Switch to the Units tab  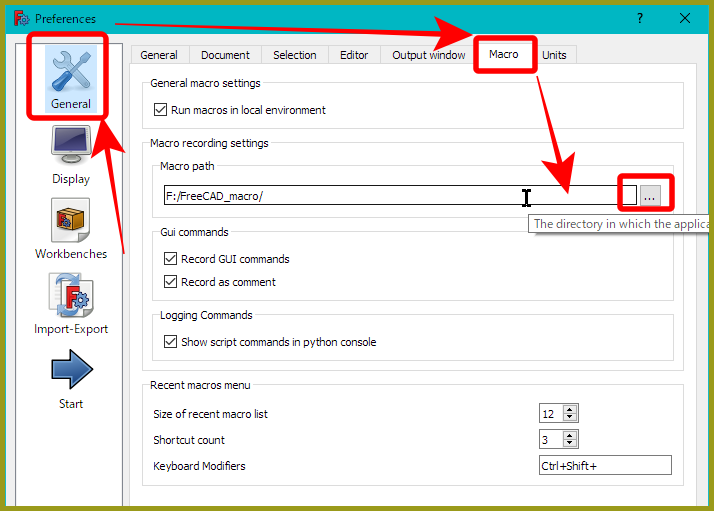(x=554, y=55)
